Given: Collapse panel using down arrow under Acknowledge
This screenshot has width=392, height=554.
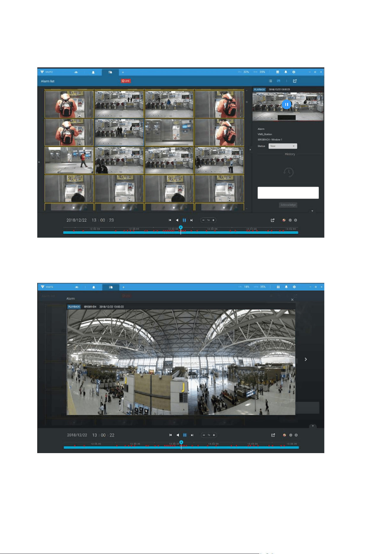Looking at the screenshot, I should tap(312, 211).
